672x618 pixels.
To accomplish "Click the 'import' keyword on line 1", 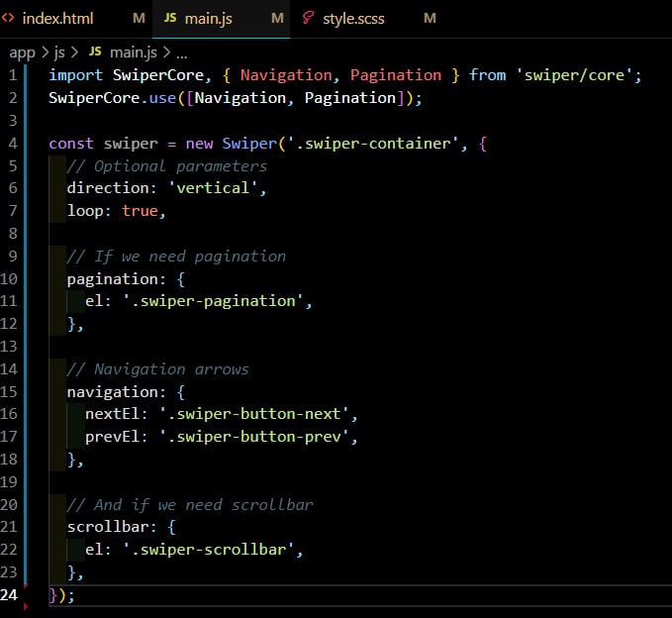I will click(x=76, y=75).
